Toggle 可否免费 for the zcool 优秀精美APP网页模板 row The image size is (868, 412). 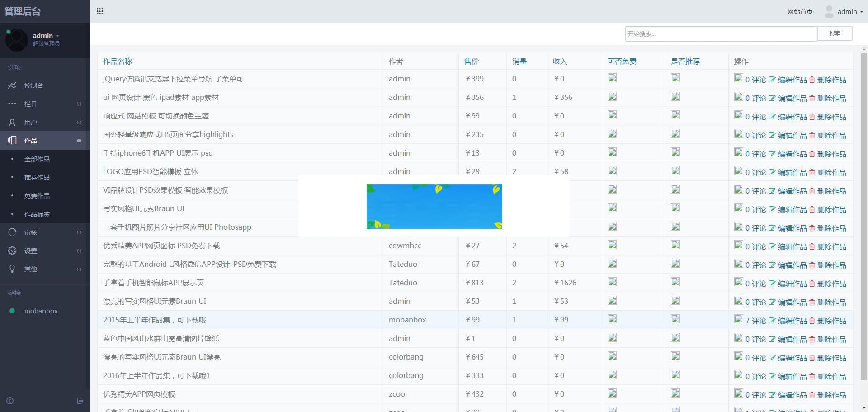click(x=612, y=393)
